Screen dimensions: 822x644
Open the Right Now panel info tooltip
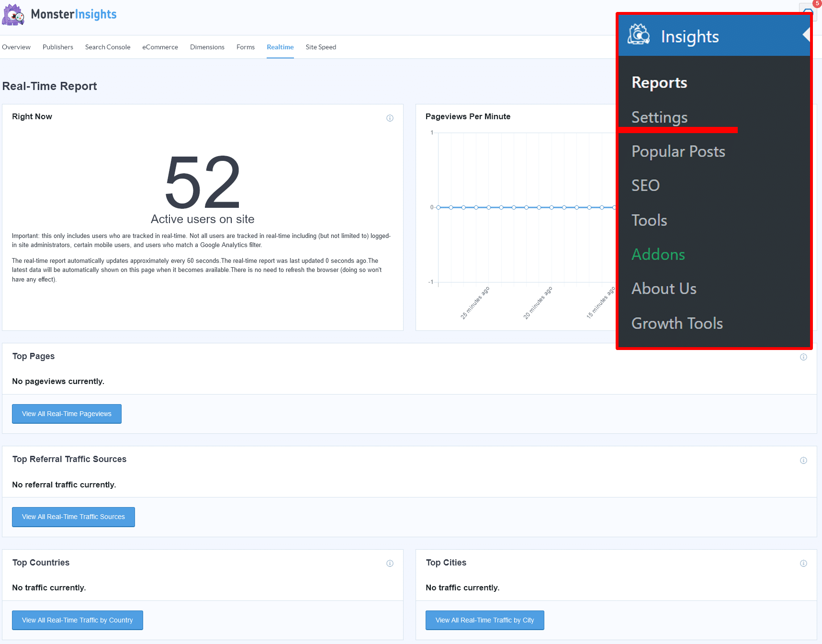(x=389, y=118)
